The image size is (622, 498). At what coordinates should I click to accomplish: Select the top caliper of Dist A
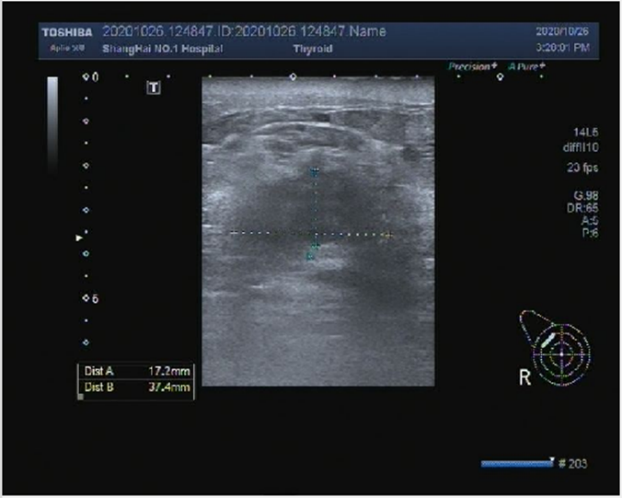(315, 172)
